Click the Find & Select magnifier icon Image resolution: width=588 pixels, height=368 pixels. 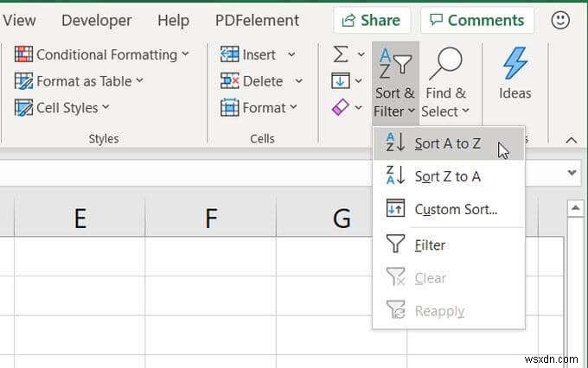445,65
